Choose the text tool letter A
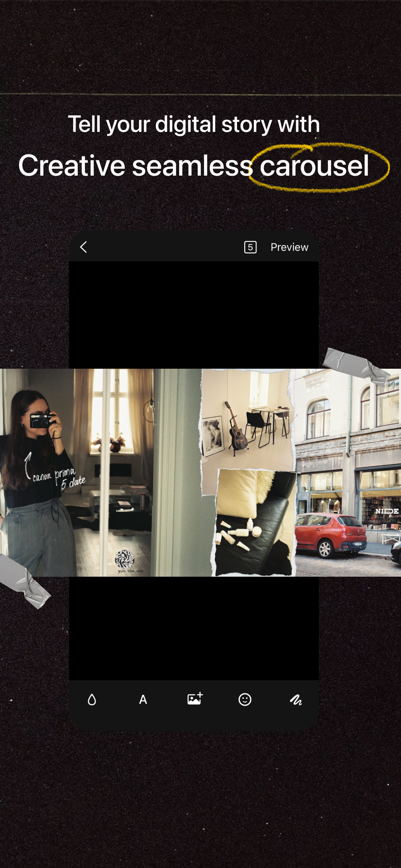 click(x=143, y=700)
